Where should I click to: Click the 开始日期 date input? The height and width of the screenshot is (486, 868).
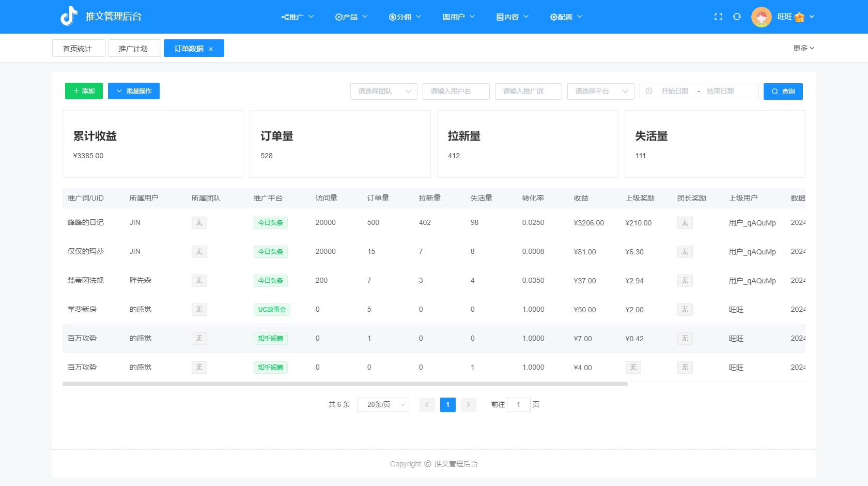click(675, 91)
